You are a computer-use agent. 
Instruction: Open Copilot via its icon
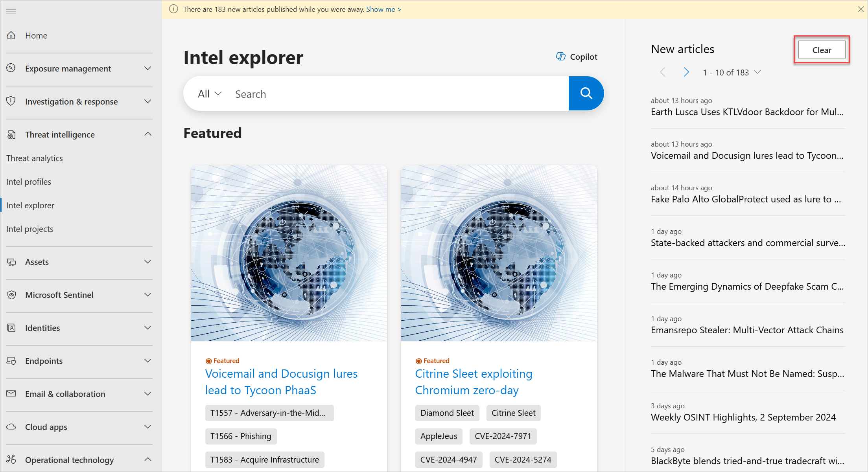click(560, 57)
